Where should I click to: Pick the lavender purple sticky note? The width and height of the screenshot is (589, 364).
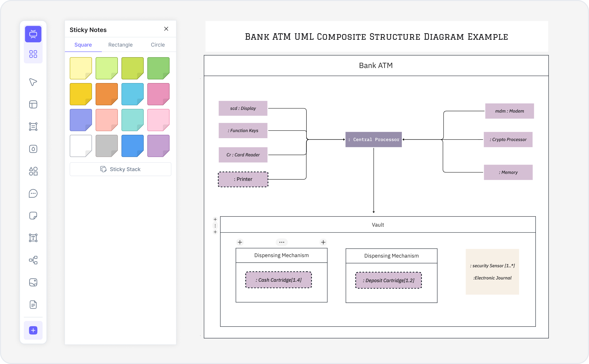158,146
